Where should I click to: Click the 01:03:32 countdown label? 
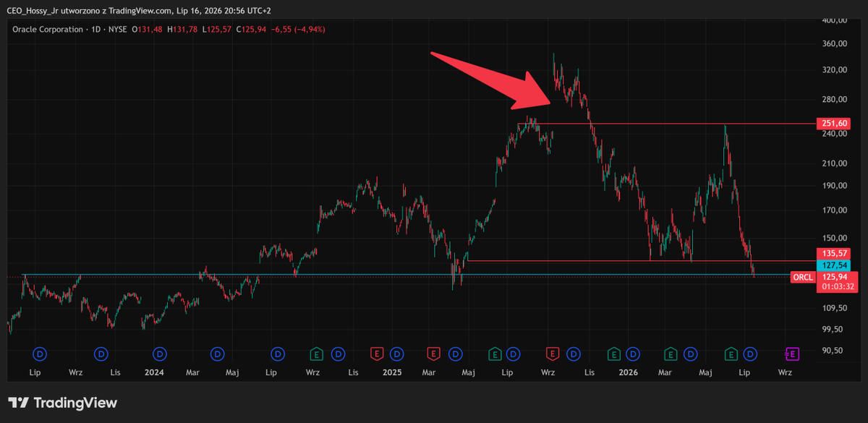(x=838, y=287)
